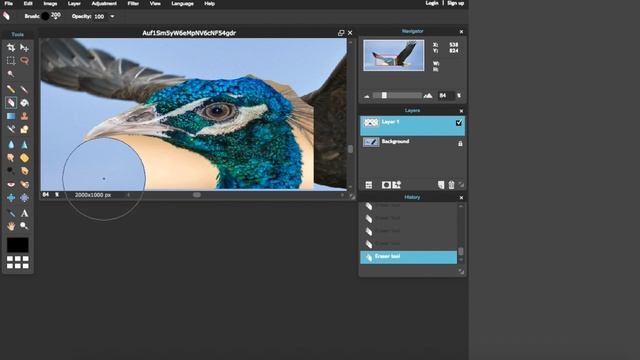Viewport: 640px width, 360px height.
Task: Select the Drawing shape tool
Action: pyautogui.click(x=24, y=129)
